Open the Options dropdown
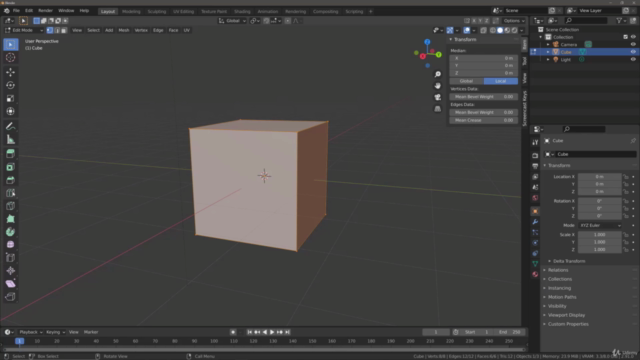This screenshot has height=360, width=640. point(514,21)
